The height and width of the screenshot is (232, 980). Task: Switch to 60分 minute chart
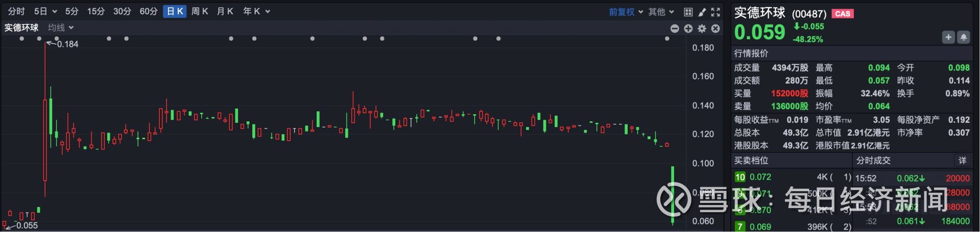(149, 11)
